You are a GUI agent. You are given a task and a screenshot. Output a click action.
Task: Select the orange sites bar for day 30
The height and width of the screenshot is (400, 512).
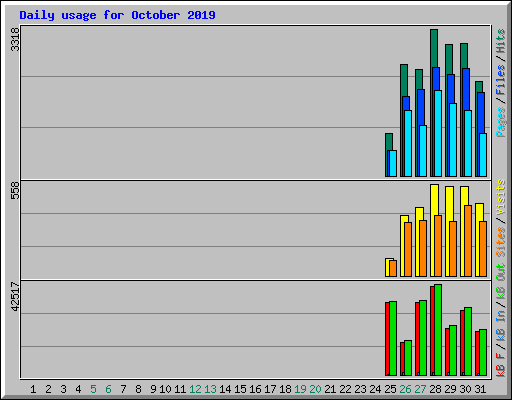click(x=468, y=241)
